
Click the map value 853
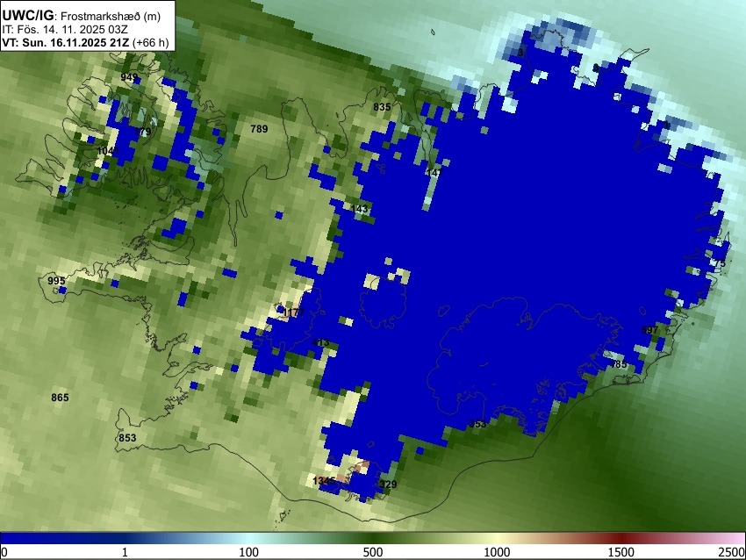click(127, 438)
